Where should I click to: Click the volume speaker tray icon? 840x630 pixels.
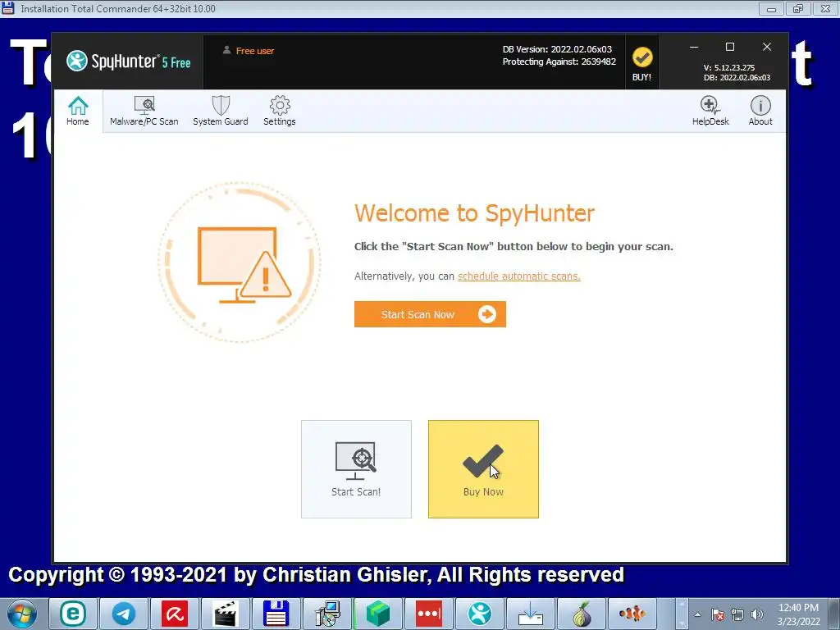click(x=756, y=614)
